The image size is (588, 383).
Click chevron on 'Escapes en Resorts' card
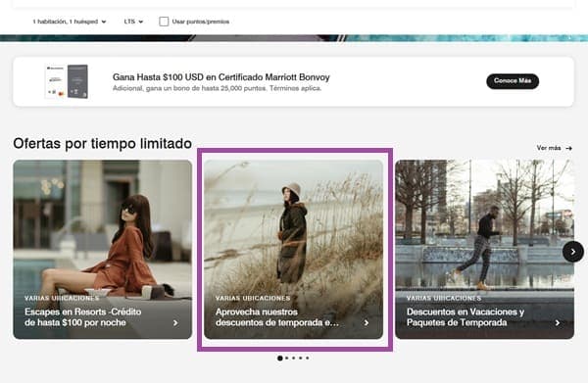click(x=175, y=322)
